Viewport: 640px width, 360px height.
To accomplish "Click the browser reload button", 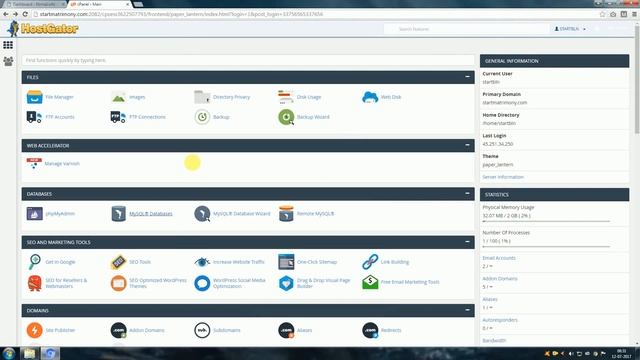I will [x=25, y=14].
